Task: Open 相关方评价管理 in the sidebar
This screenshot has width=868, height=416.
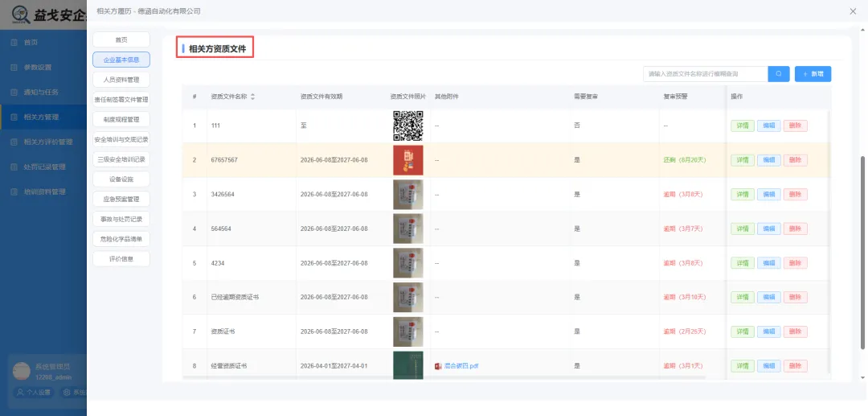Action: tap(47, 142)
